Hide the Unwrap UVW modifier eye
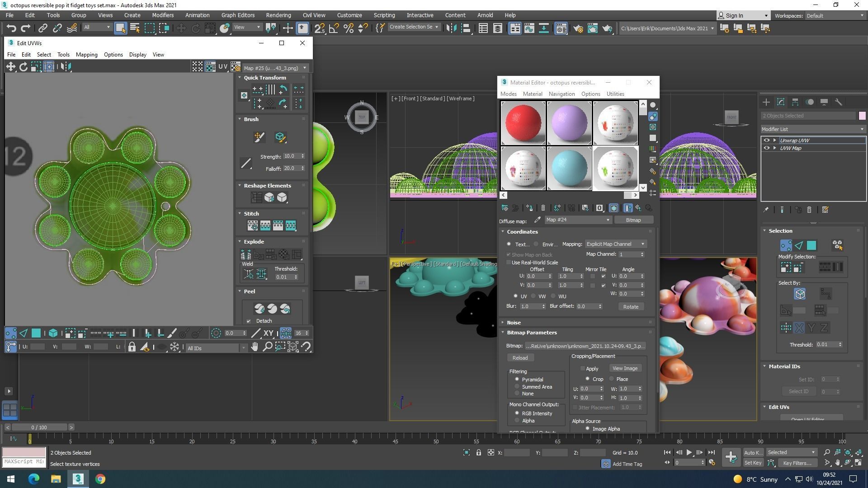 click(766, 141)
